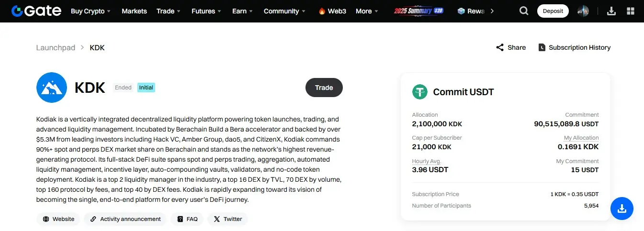Expand the Futures dropdown
644x231 pixels.
206,11
